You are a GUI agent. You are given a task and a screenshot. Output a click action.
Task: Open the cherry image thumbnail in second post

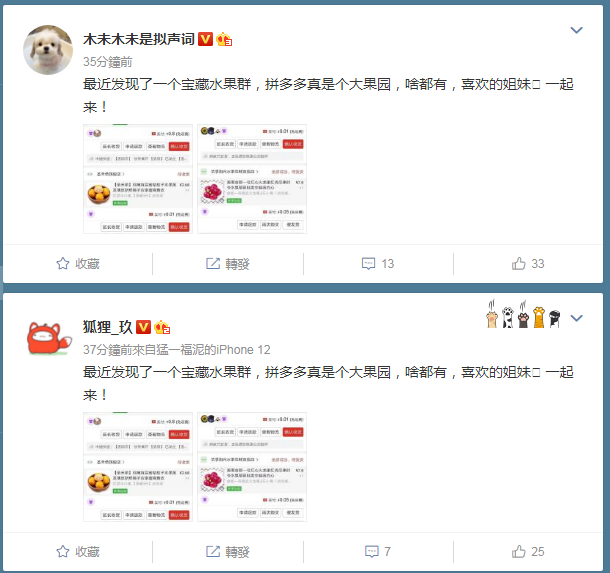252,467
